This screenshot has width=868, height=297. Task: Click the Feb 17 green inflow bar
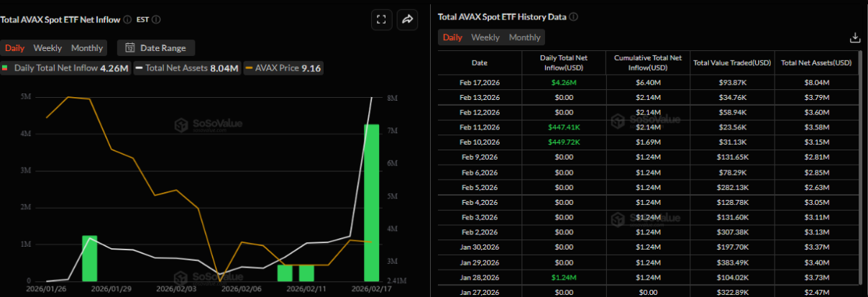(371, 203)
